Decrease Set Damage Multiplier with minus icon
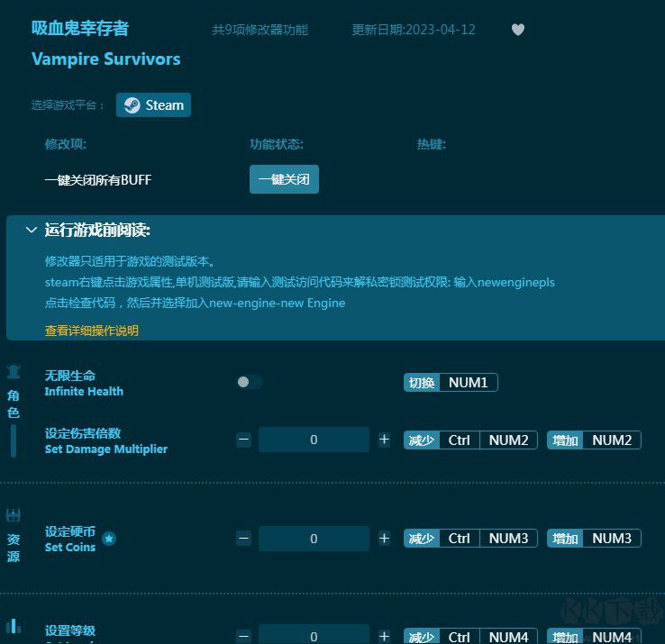The width and height of the screenshot is (665, 644). [x=243, y=440]
